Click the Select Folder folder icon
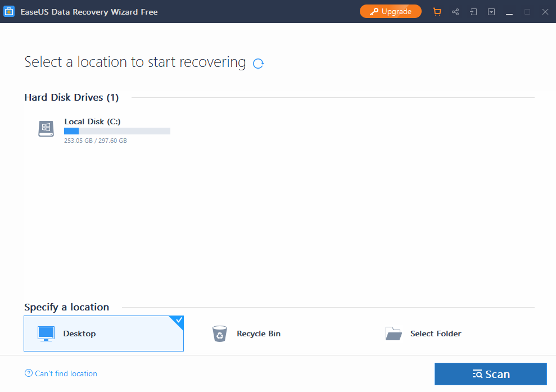The width and height of the screenshot is (556, 392). coord(394,334)
